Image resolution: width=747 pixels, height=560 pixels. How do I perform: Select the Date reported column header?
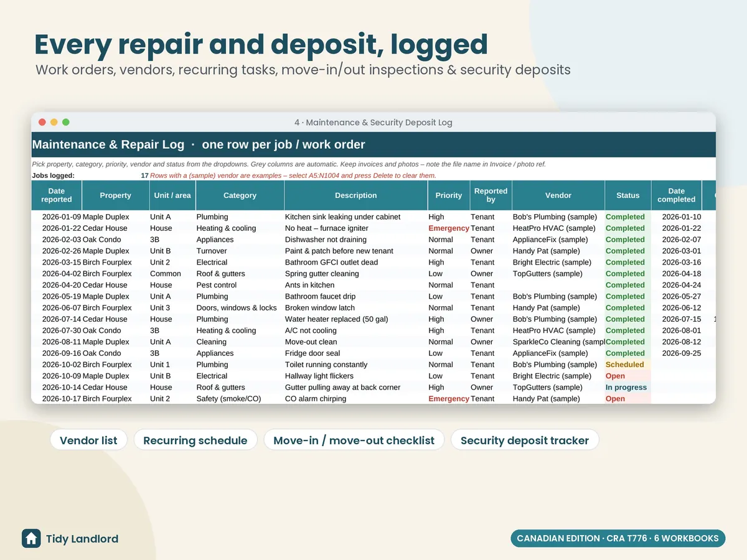point(57,195)
